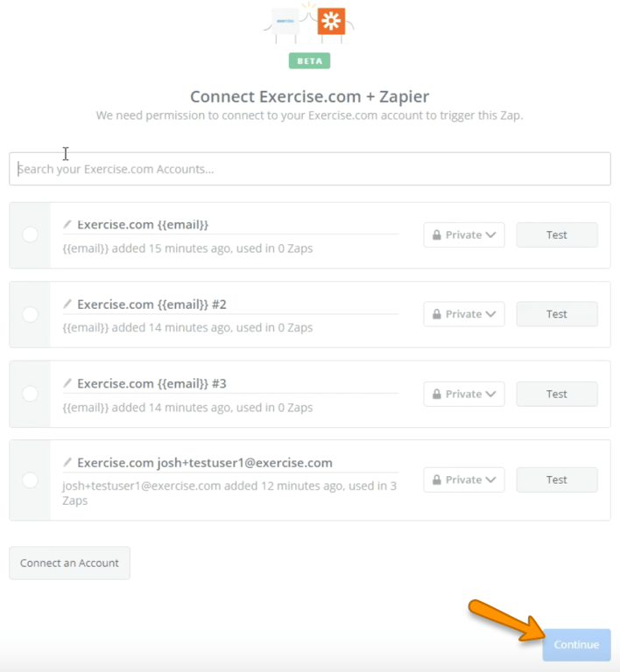
Task: Click the lock icon on first account row
Action: coord(436,235)
